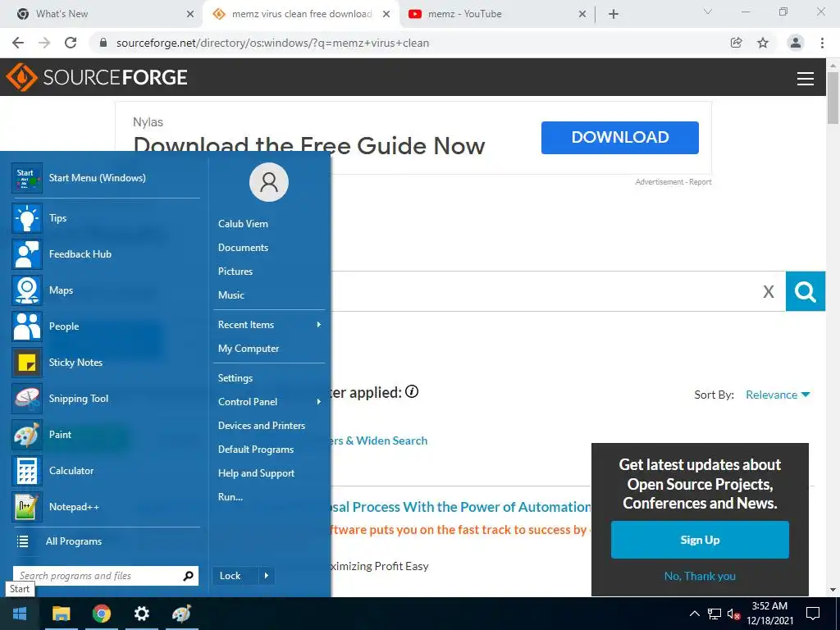Open Feedback Hub app
Viewport: 840px width, 630px height.
coord(106,254)
